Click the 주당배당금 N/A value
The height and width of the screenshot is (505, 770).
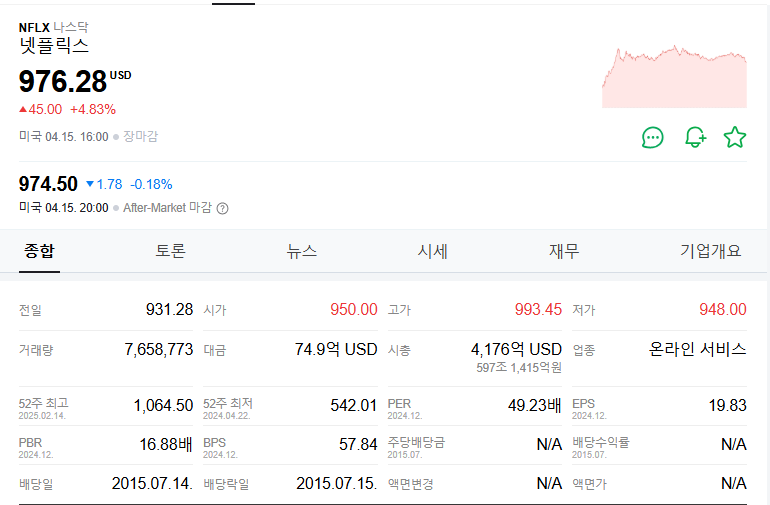pos(549,444)
